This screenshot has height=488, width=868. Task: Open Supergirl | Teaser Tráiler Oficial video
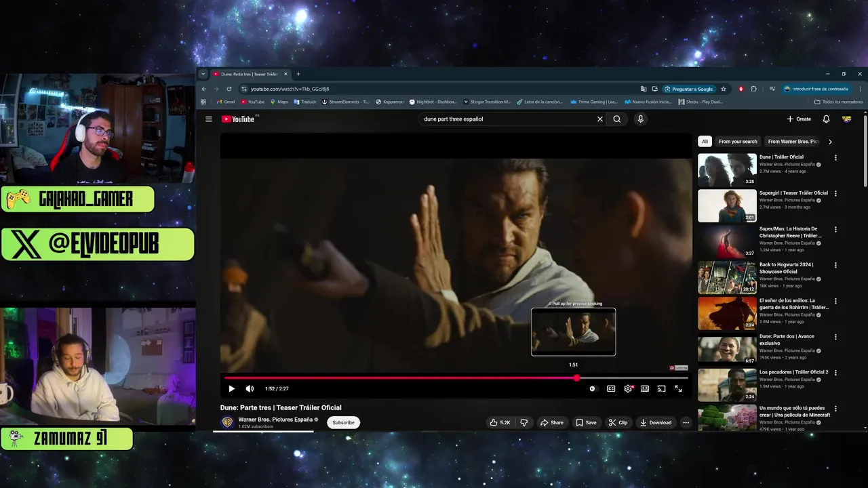click(793, 193)
